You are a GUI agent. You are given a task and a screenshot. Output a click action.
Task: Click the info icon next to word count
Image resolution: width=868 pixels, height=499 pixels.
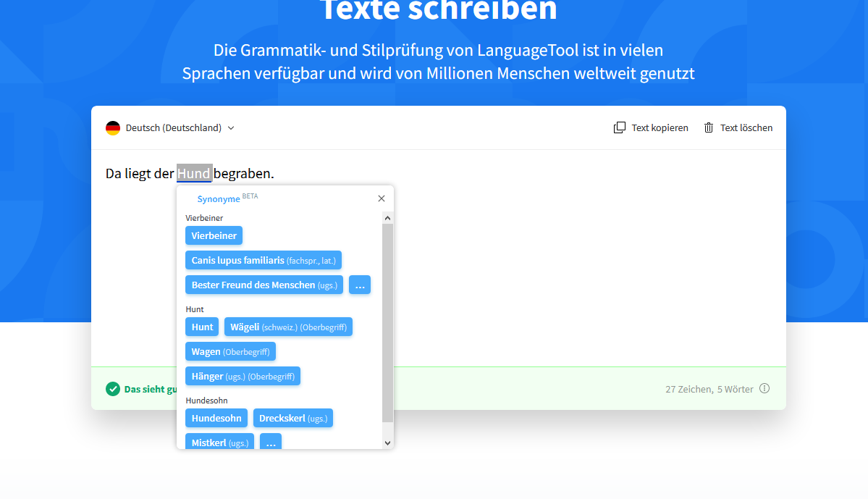(764, 388)
